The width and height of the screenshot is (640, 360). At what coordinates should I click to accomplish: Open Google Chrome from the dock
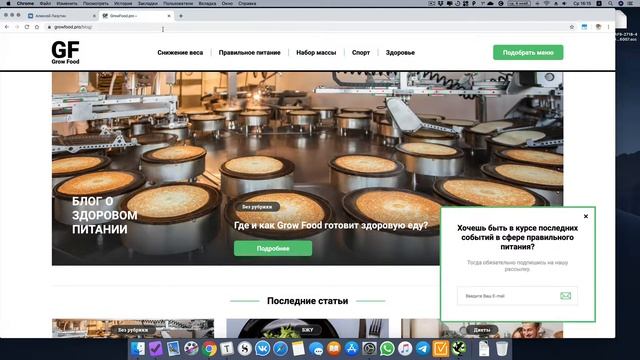tap(209, 349)
